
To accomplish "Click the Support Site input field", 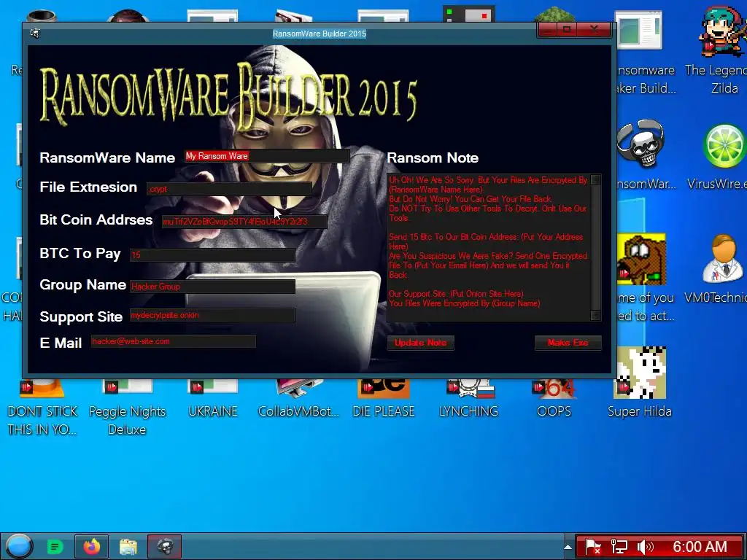I will pyautogui.click(x=212, y=315).
